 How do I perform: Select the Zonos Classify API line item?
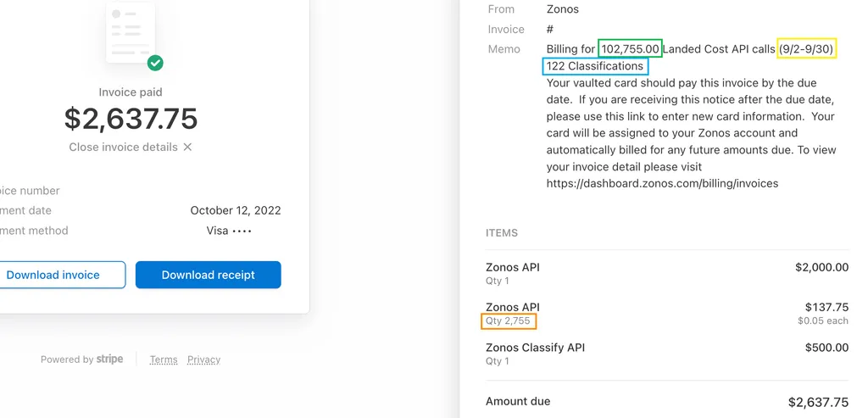[535, 348]
